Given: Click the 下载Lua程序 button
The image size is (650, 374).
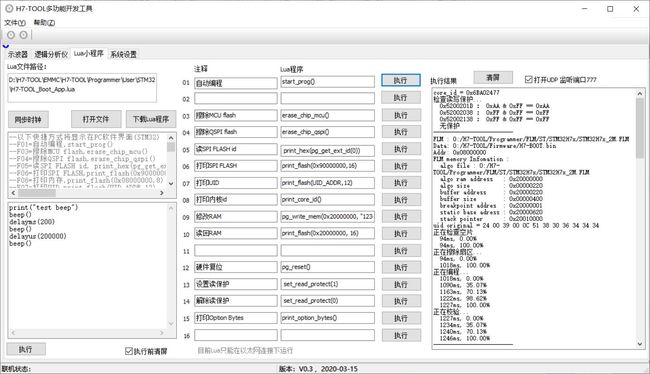Looking at the screenshot, I should coord(151,119).
